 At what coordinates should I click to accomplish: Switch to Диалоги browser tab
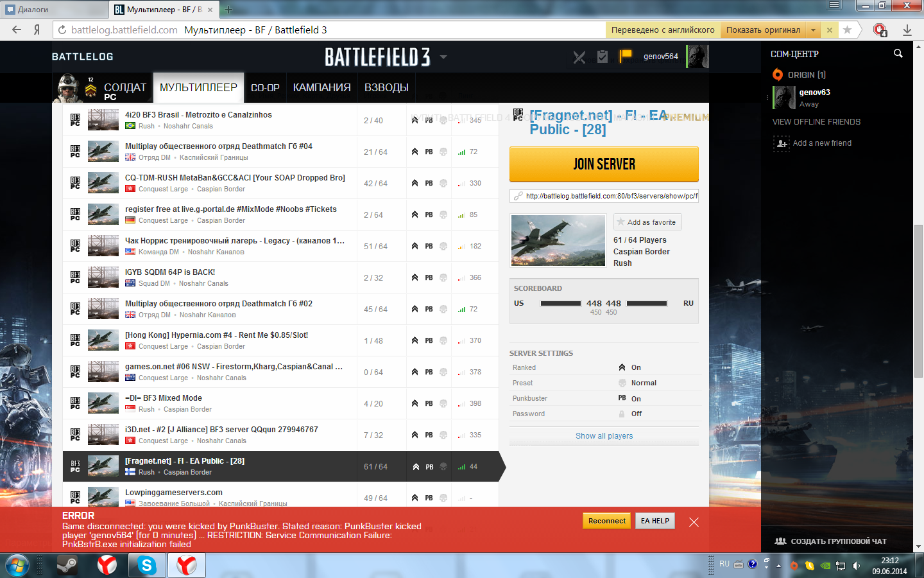click(55, 10)
